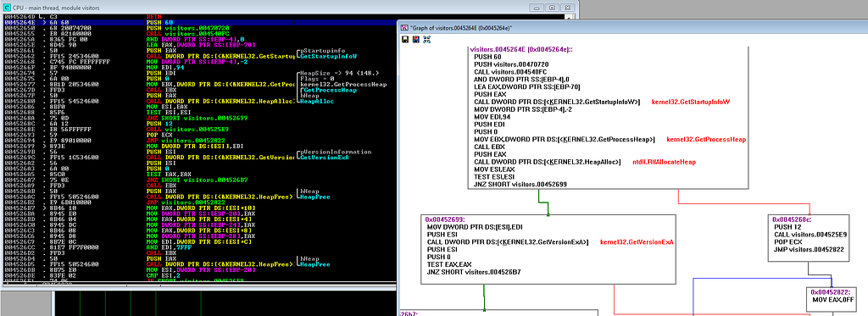Close the CPU main thread window
Image resolution: width=868 pixels, height=316 pixels.
pos(567,8)
